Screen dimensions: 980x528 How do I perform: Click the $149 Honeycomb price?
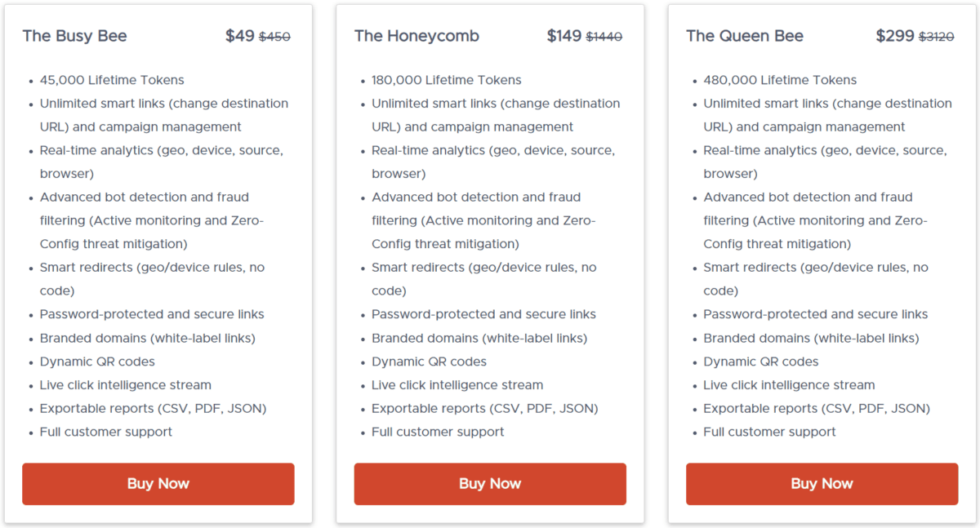tap(564, 36)
